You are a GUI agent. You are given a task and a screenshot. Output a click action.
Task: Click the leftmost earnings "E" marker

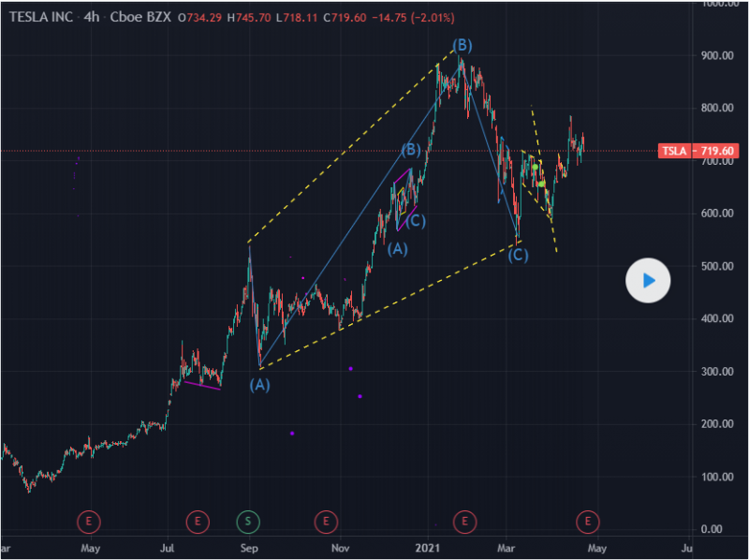pos(89,520)
